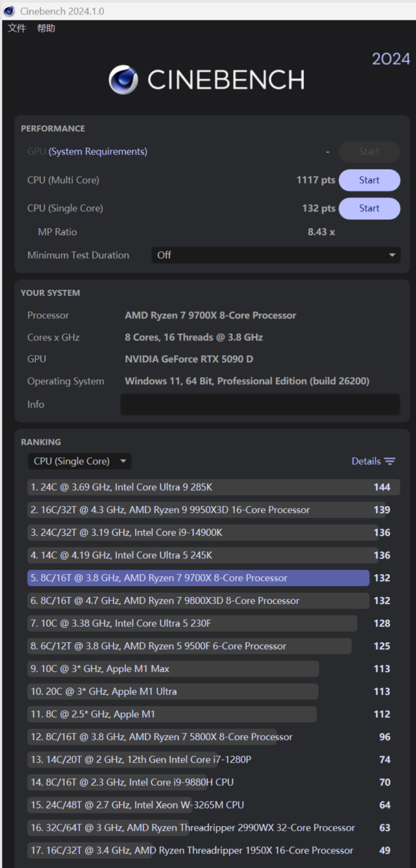This screenshot has height=868, width=416.
Task: Click the Info text field
Action: [260, 405]
